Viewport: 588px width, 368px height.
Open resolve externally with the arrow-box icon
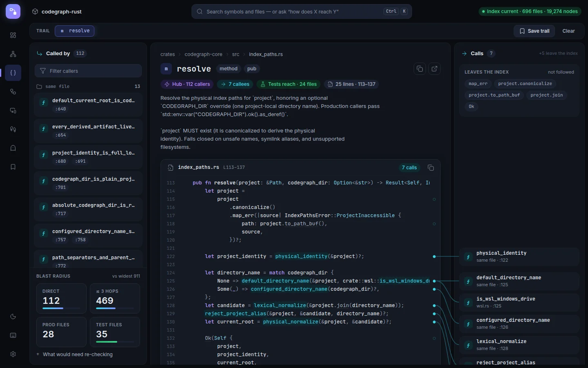coord(434,69)
